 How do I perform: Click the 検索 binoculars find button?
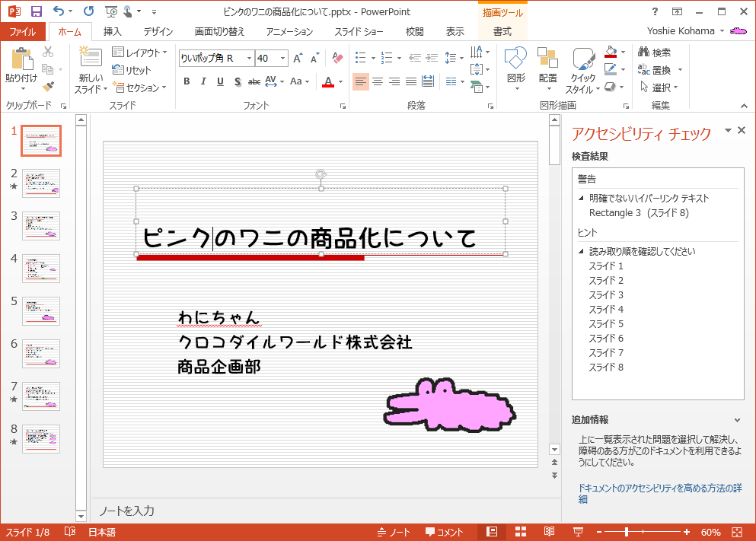point(654,53)
